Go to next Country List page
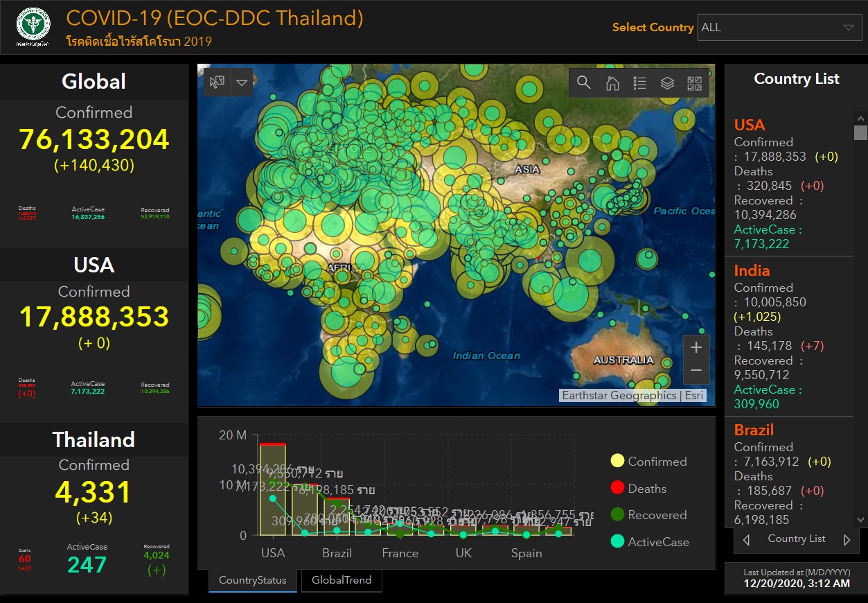Screen dimensions: 868x603 point(847,539)
